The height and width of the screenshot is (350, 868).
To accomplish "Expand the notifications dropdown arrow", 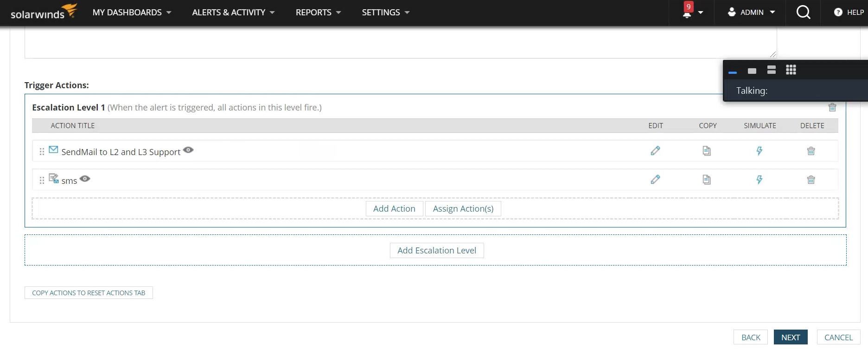I will pyautogui.click(x=701, y=13).
